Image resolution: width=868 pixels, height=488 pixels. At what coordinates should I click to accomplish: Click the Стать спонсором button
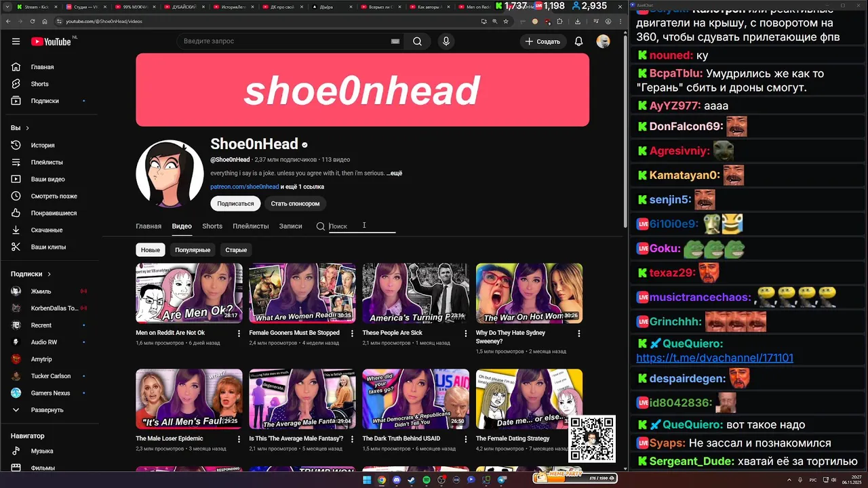(x=295, y=203)
